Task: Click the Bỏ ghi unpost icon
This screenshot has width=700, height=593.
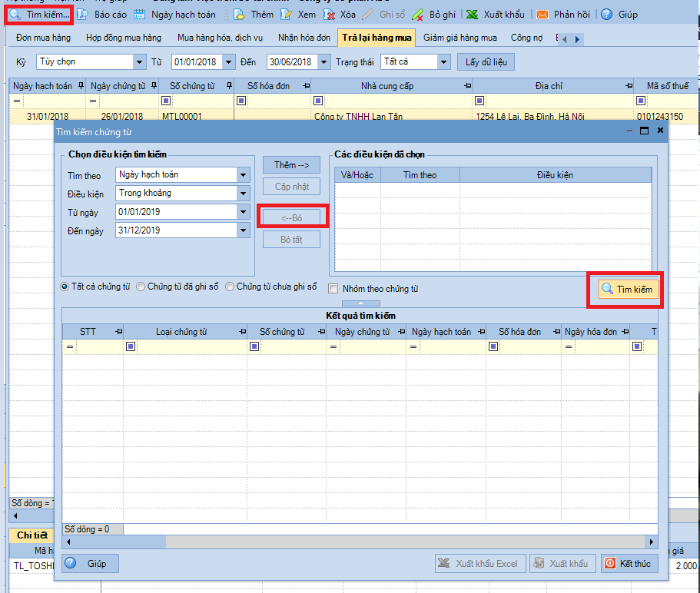Action: click(418, 15)
